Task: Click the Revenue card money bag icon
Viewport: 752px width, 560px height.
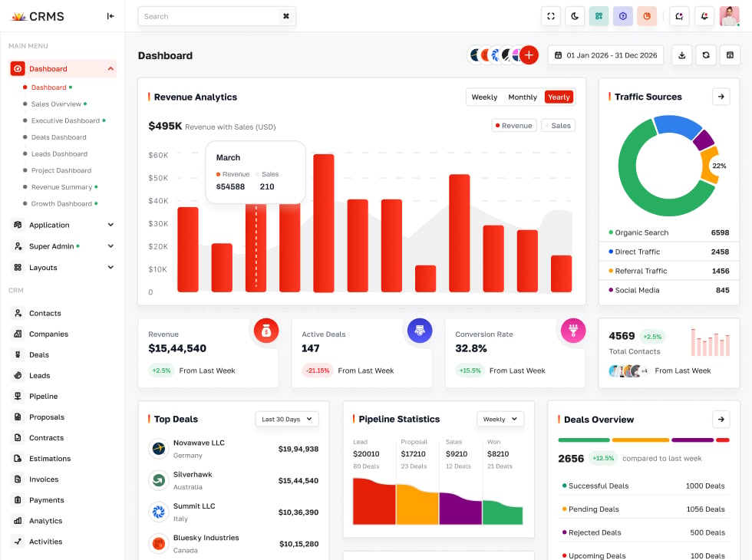Action: [266, 331]
